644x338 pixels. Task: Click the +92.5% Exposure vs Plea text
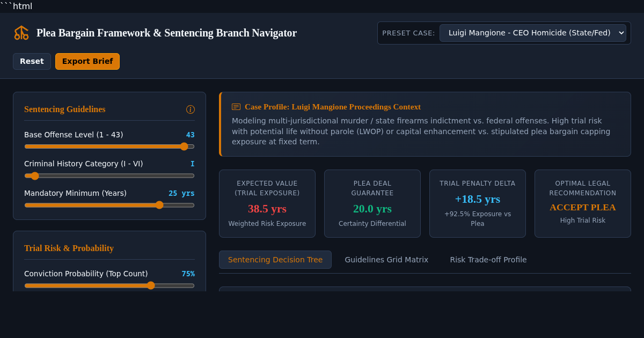pos(478,218)
